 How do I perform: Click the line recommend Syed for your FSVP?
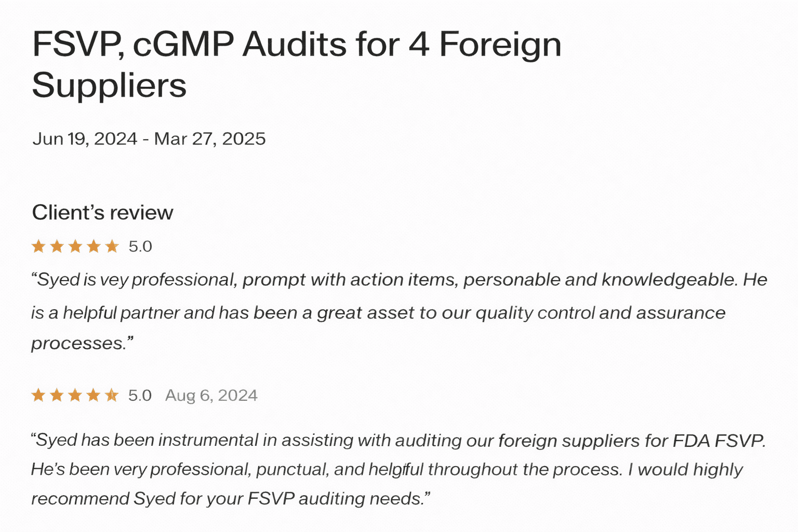231,499
